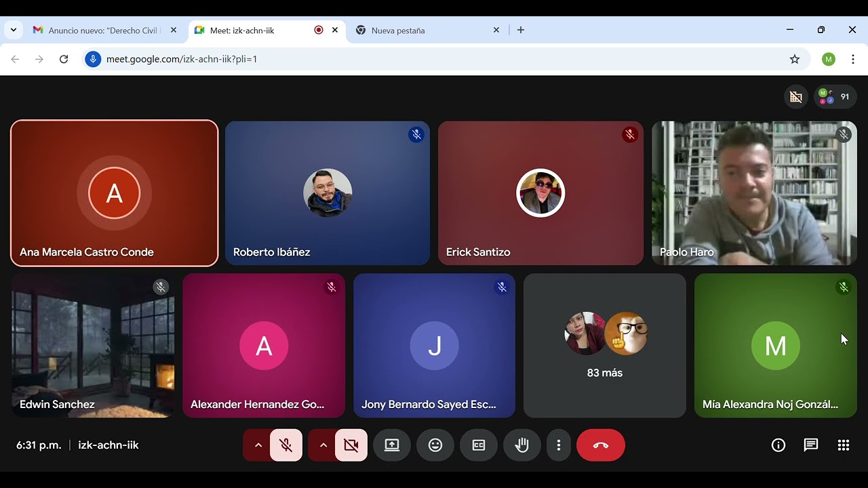Screen dimensions: 868x488
Task: Open the Chrome three-dot menu
Action: pyautogui.click(x=853, y=59)
